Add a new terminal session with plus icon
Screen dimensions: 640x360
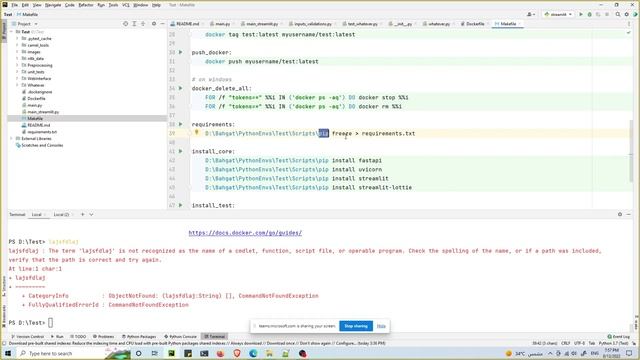point(82,214)
